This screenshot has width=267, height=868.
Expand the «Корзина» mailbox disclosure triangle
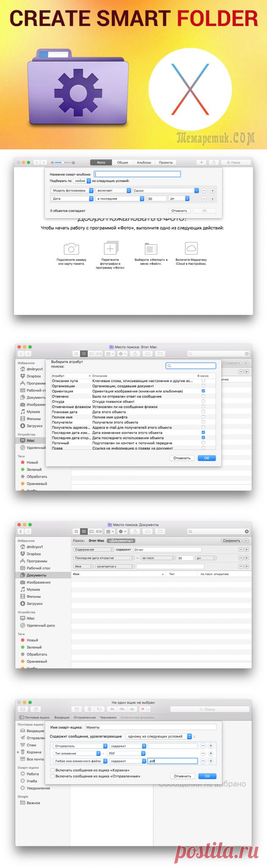18,752
